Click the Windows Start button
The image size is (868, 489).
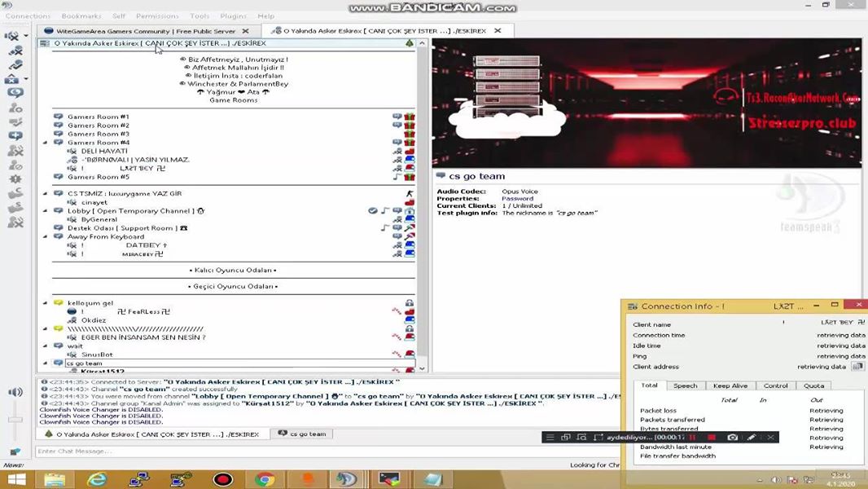coord(16,479)
